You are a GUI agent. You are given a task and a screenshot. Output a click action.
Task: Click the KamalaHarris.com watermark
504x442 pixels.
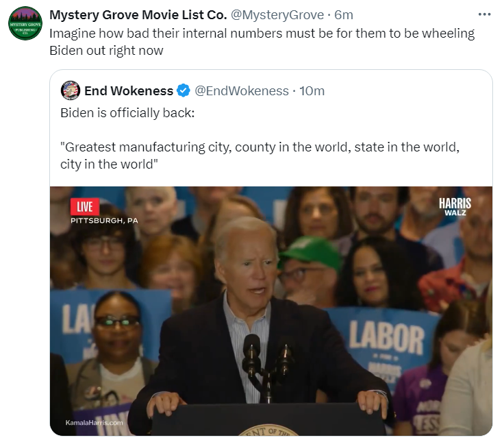(x=94, y=422)
